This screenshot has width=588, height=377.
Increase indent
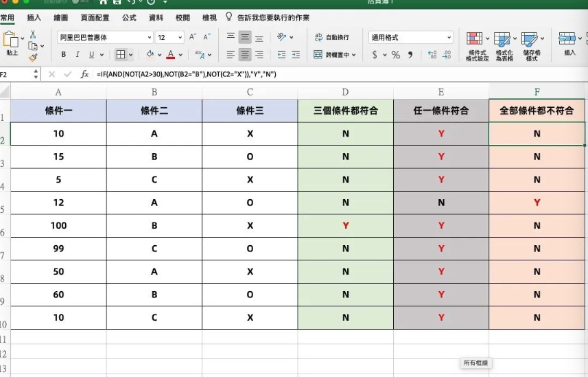296,55
